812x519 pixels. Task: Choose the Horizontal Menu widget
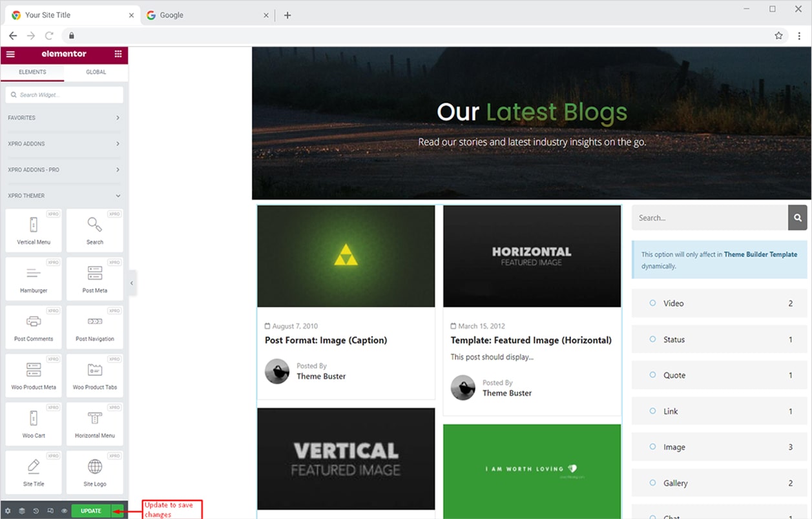pos(95,423)
